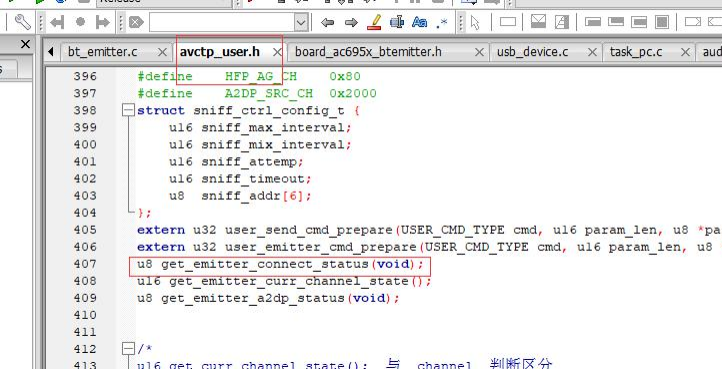Viewport: 722px width, 369px height.
Task: Click the bottom-filled box layout icon
Action: [639, 22]
